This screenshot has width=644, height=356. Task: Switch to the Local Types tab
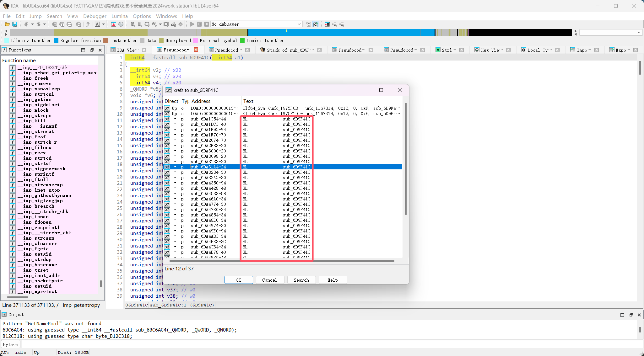(x=539, y=50)
